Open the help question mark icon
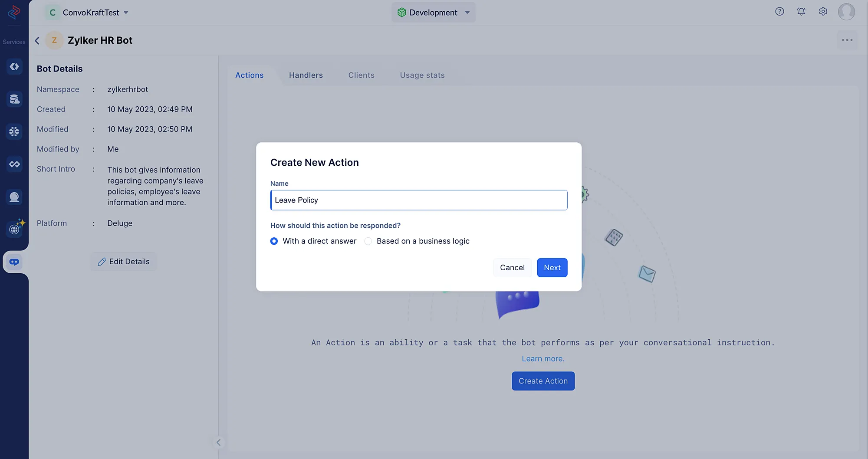This screenshot has width=868, height=459. pos(779,12)
